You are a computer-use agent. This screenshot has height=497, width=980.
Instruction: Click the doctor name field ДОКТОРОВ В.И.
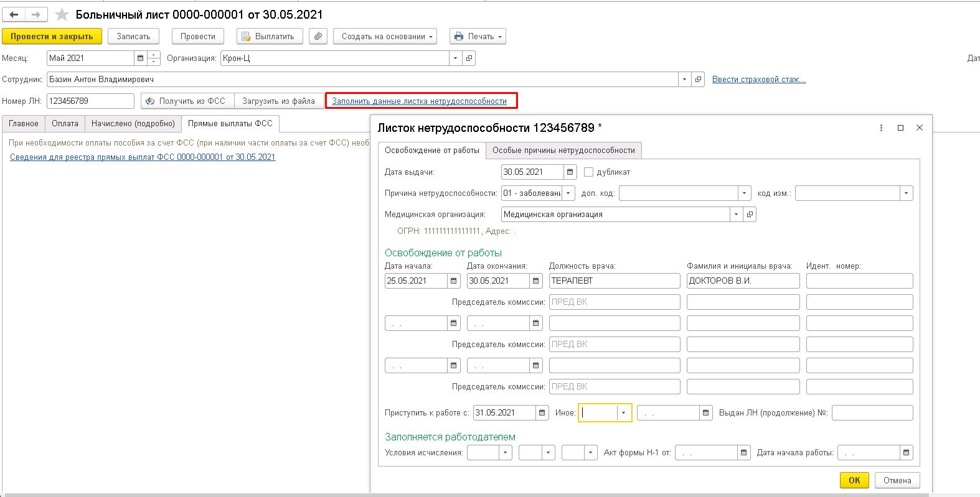743,281
